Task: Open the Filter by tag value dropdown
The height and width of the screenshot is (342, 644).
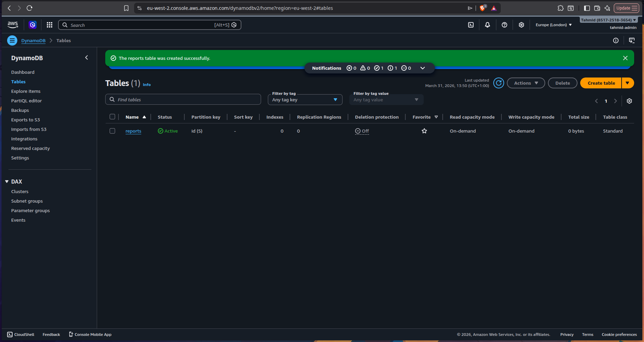Action: (x=386, y=100)
